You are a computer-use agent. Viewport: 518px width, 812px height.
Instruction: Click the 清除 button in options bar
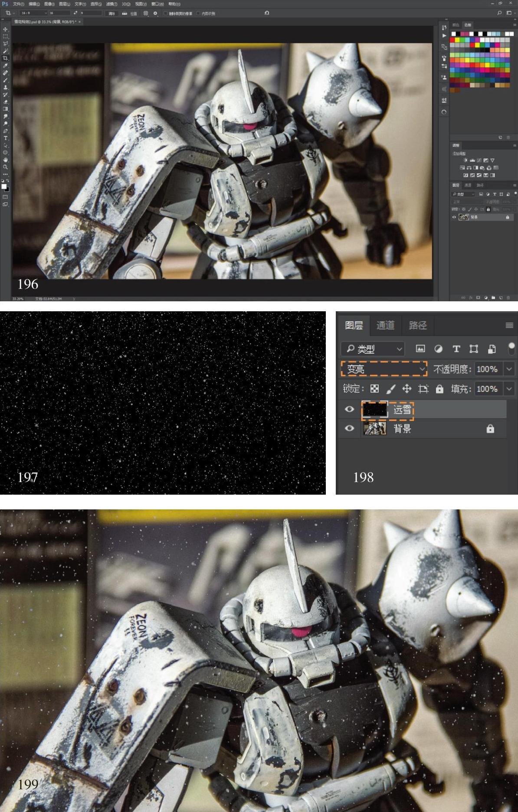click(112, 13)
